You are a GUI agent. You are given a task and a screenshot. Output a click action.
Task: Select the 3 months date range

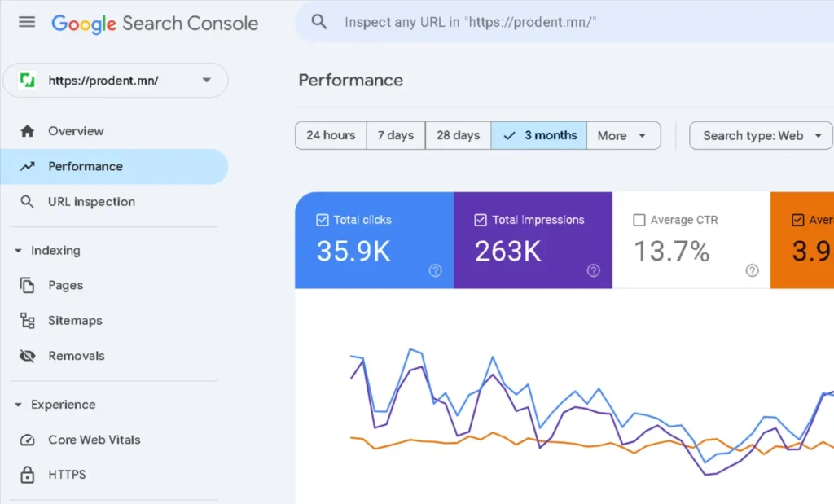click(x=539, y=136)
